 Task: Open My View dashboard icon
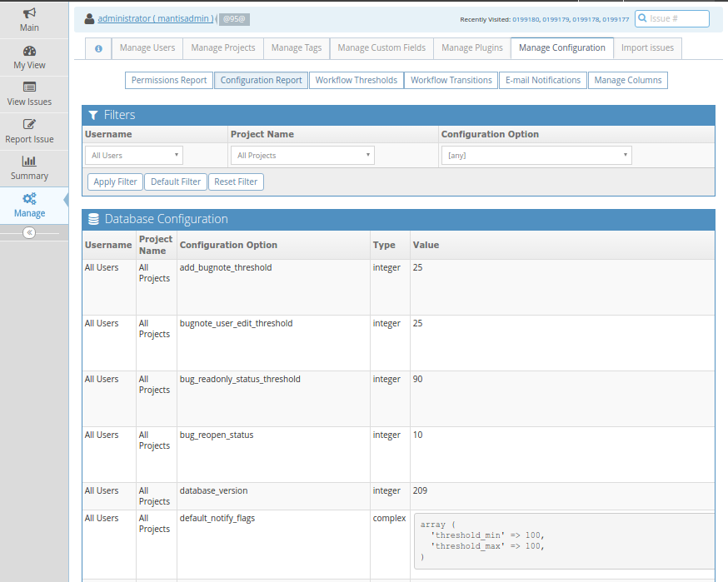(29, 51)
